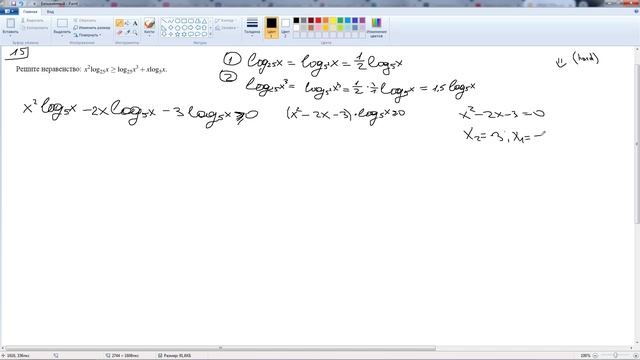Pick the red palette swatch

click(x=318, y=20)
